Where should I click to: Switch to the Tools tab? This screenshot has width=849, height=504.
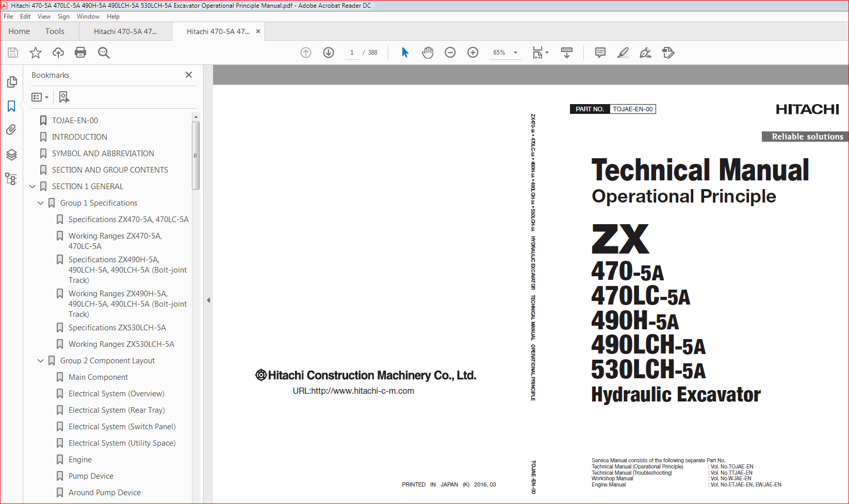[55, 31]
